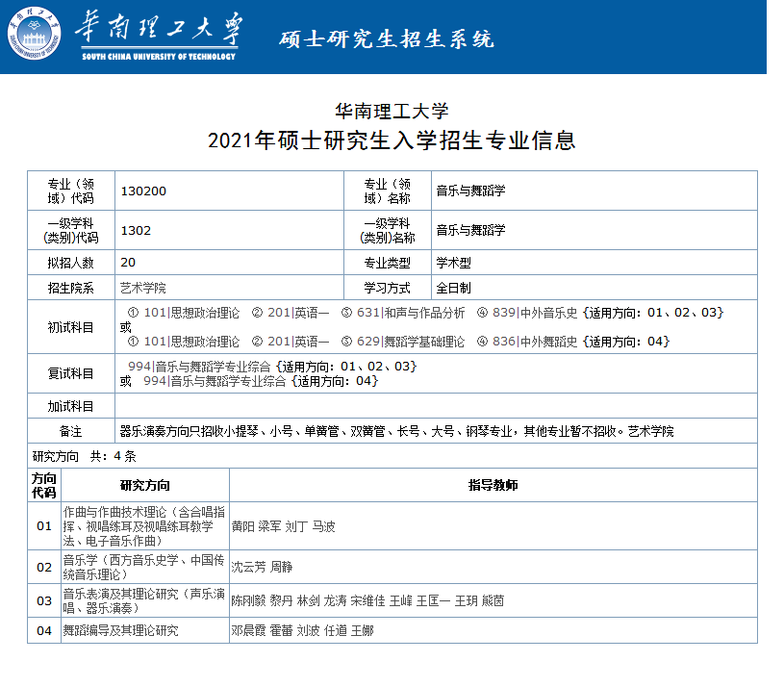Viewport: 784px width, 687px height.
Task: Open 631|和声与作品分析 exam subject link
Action: (x=411, y=313)
